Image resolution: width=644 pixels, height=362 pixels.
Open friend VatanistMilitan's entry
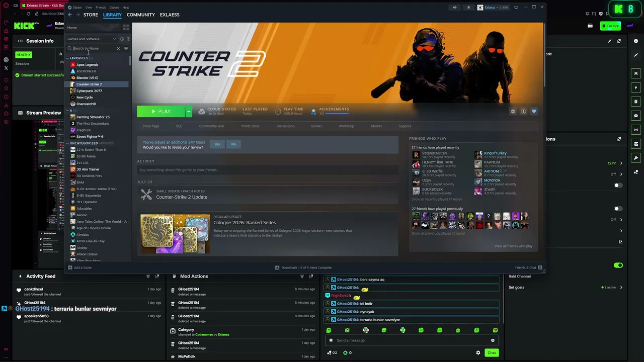(441, 155)
